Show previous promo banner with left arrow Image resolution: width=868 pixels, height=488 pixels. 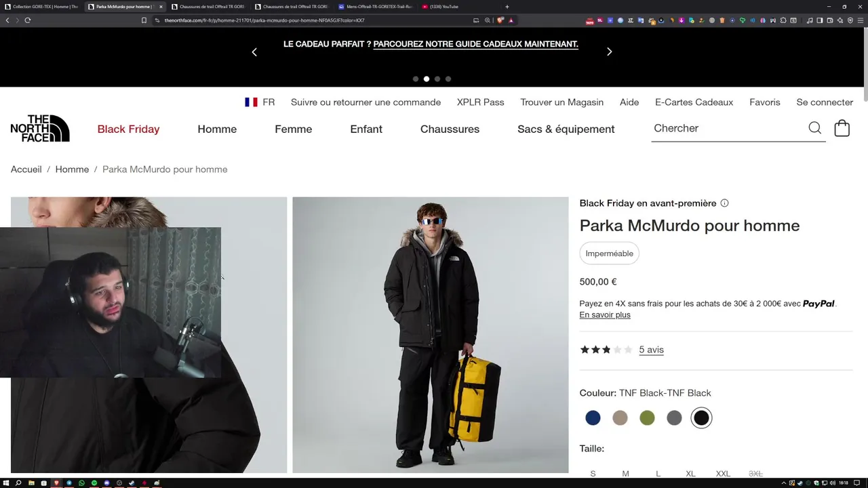(x=254, y=52)
